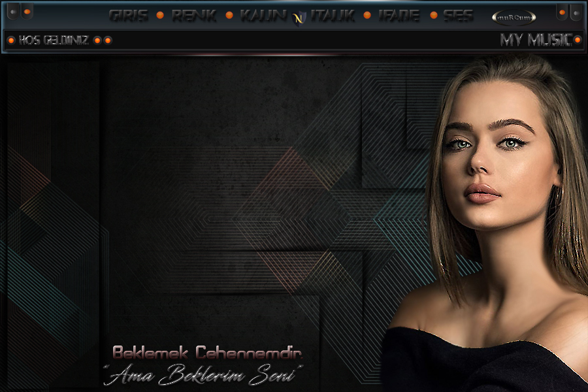Click the nuRCum oval badge

tap(514, 18)
